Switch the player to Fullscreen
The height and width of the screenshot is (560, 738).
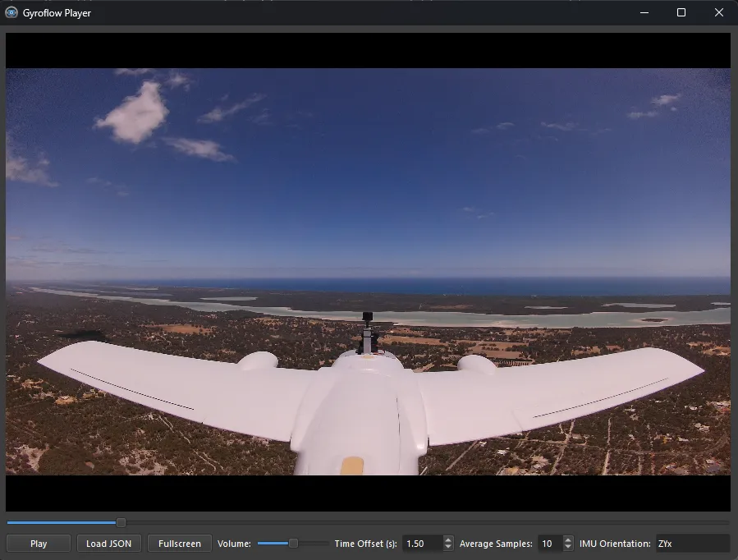click(x=179, y=544)
